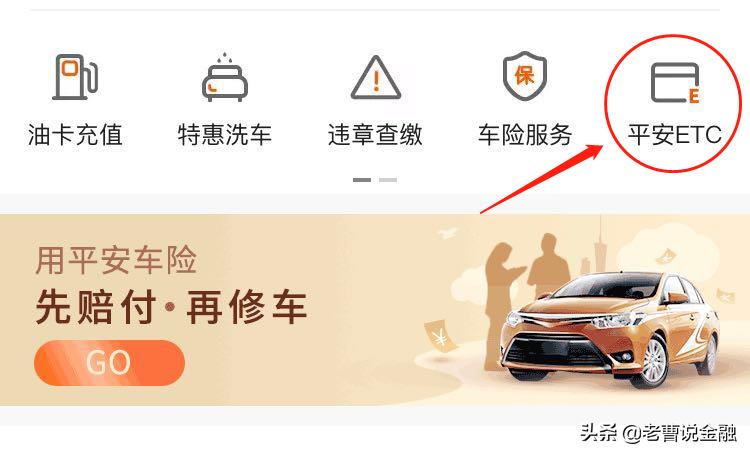Select the warning triangle violation icon
The image size is (750, 456).
pos(375,78)
